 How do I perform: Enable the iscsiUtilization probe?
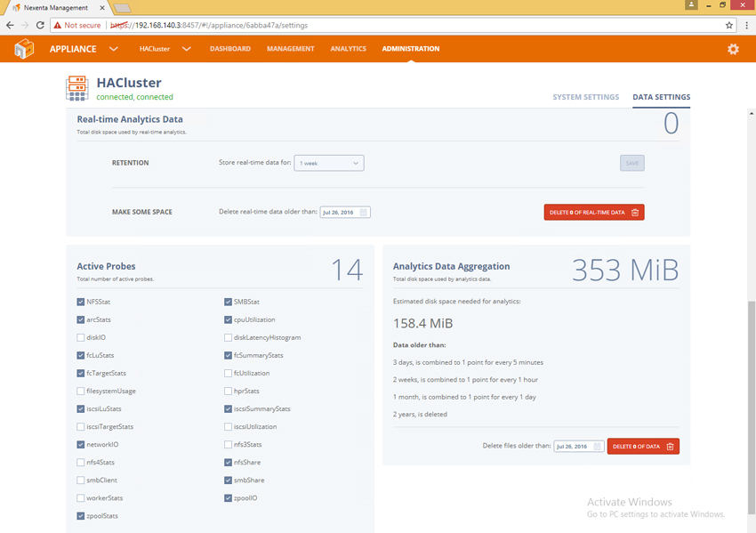click(228, 427)
